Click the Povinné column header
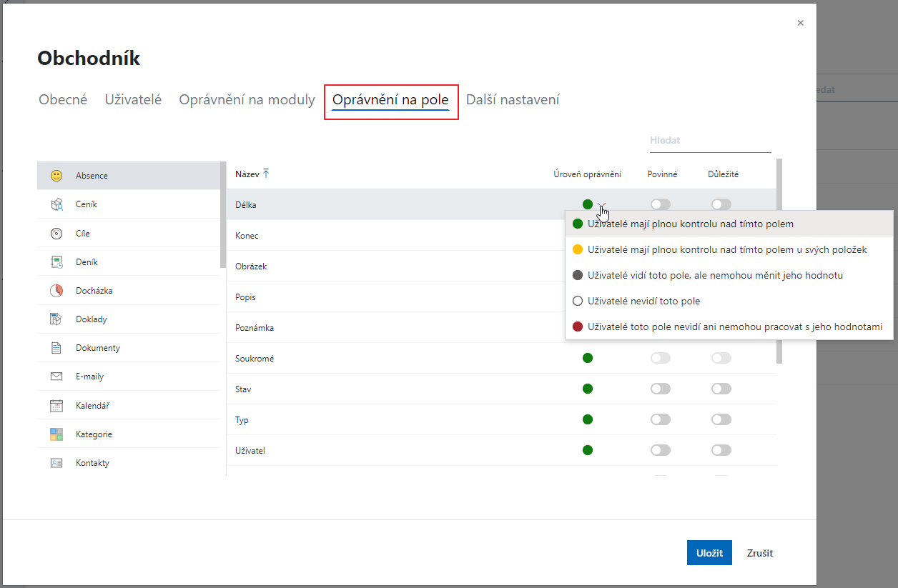 click(662, 174)
